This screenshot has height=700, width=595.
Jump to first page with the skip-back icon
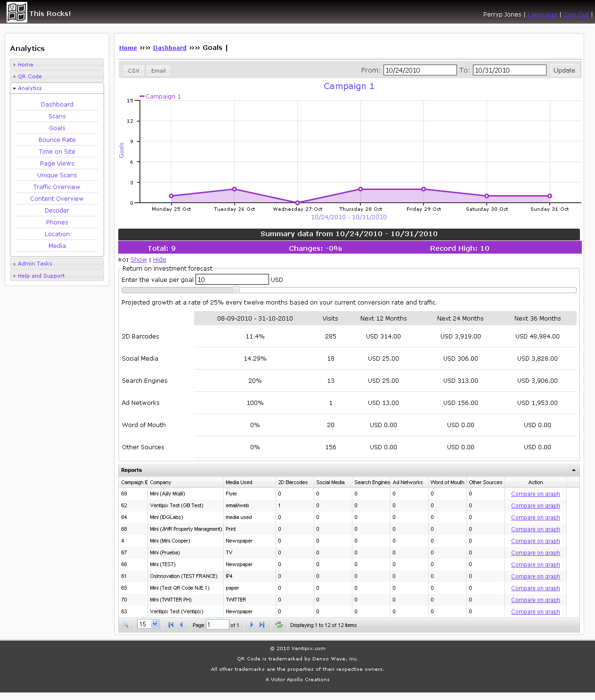pos(171,625)
